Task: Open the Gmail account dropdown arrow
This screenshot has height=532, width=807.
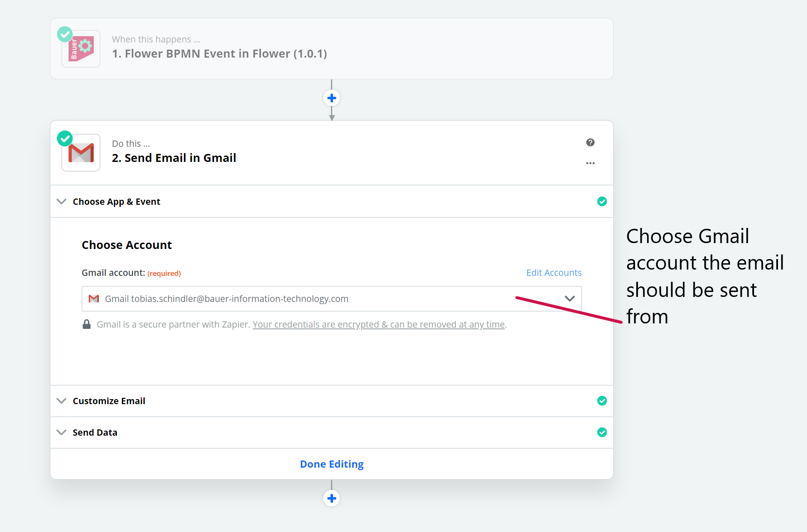Action: coord(569,299)
